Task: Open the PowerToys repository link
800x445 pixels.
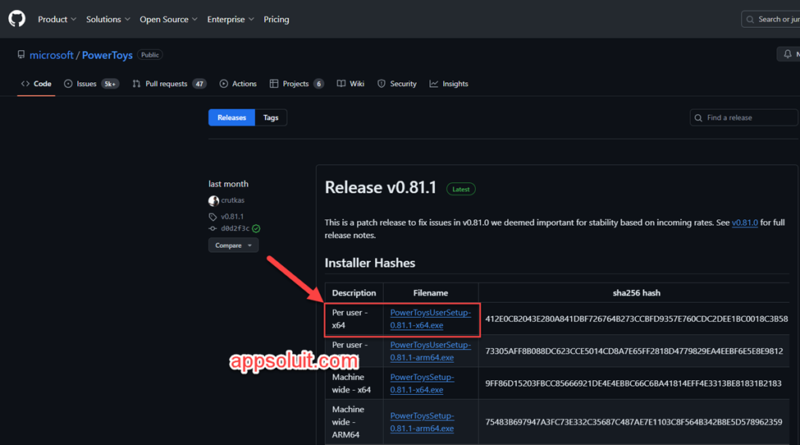Action: pyautogui.click(x=107, y=55)
